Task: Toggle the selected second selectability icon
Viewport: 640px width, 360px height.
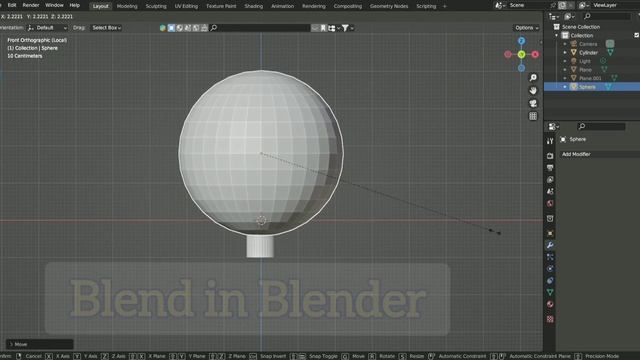Action: pyautogui.click(x=171, y=28)
